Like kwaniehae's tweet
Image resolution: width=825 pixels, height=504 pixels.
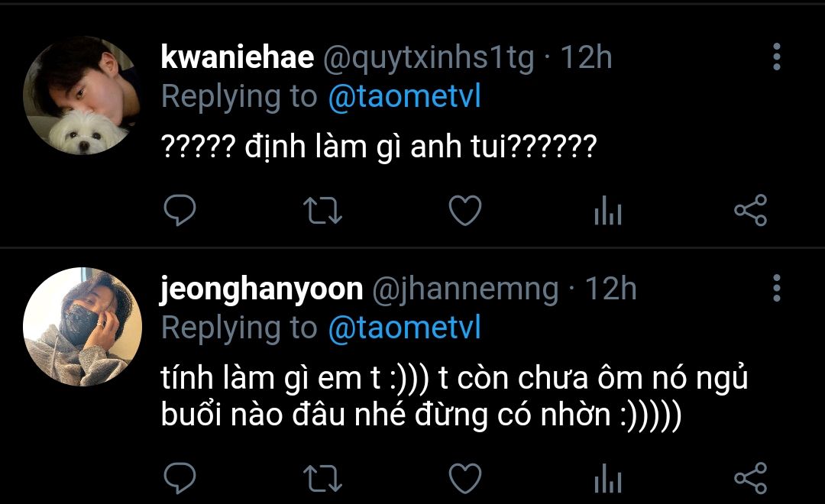(x=464, y=211)
